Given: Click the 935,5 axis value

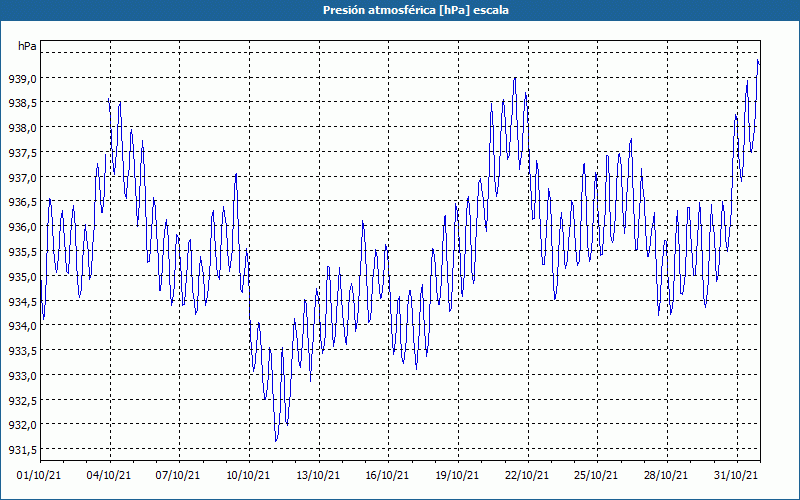Looking at the screenshot, I should coord(22,252).
